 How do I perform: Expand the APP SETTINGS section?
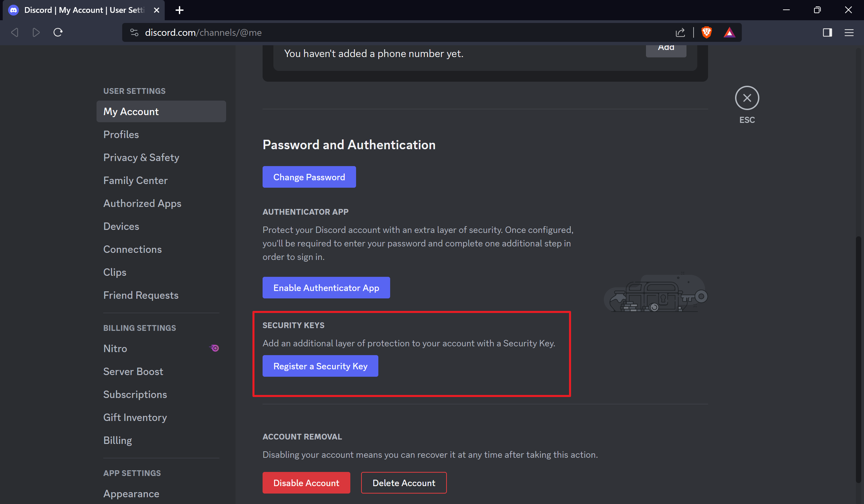pos(132,473)
